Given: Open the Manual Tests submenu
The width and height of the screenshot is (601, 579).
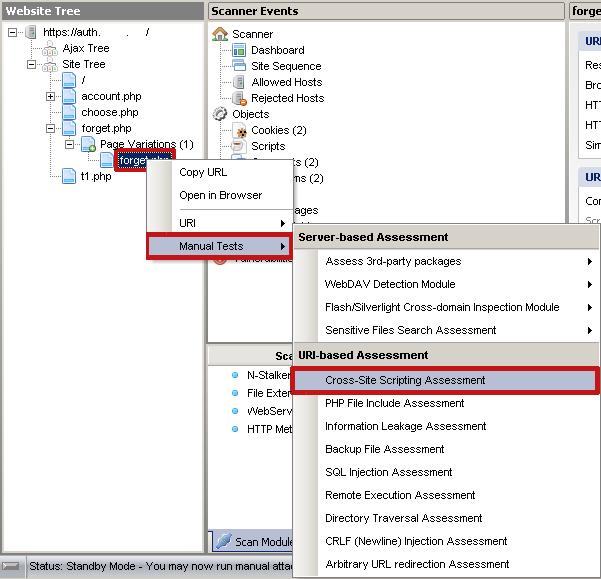Looking at the screenshot, I should pyautogui.click(x=220, y=246).
